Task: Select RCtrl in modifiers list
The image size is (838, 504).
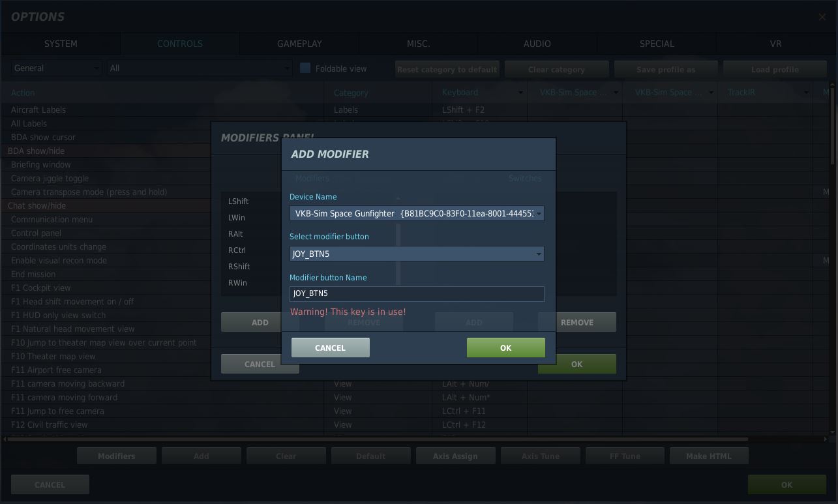Action: [237, 250]
